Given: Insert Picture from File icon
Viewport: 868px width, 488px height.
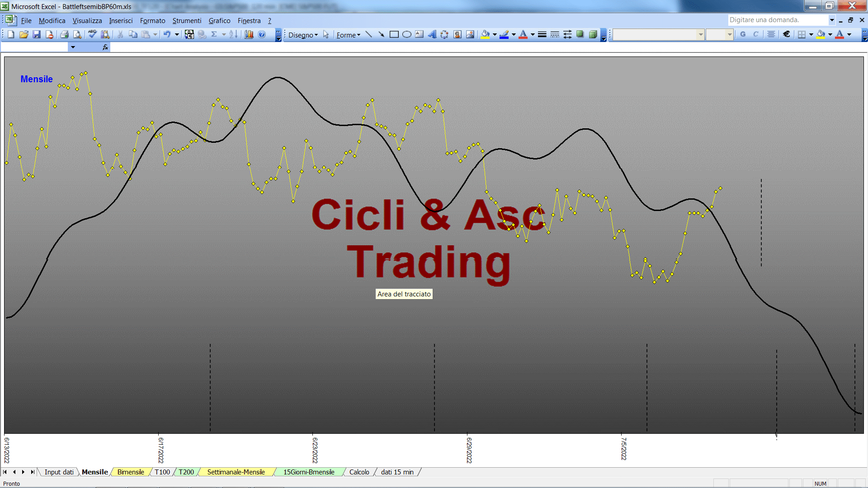Looking at the screenshot, I should click(x=470, y=34).
